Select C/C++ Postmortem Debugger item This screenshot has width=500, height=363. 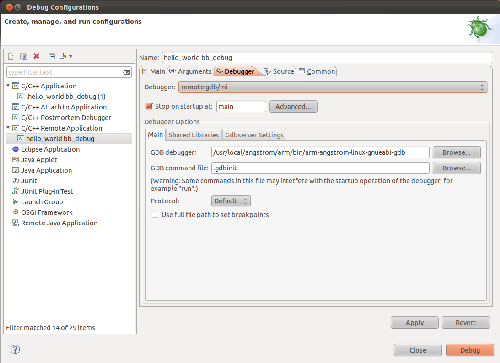(66, 117)
